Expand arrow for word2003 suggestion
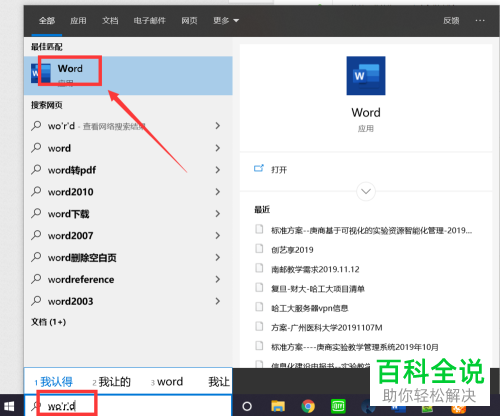Screen dimensions: 500x416 click(x=218, y=301)
